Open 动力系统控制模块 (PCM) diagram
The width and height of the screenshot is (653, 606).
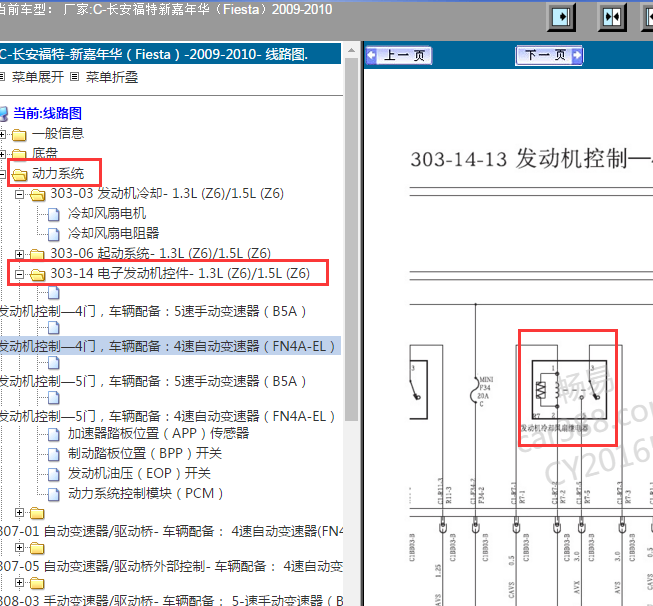[x=146, y=493]
